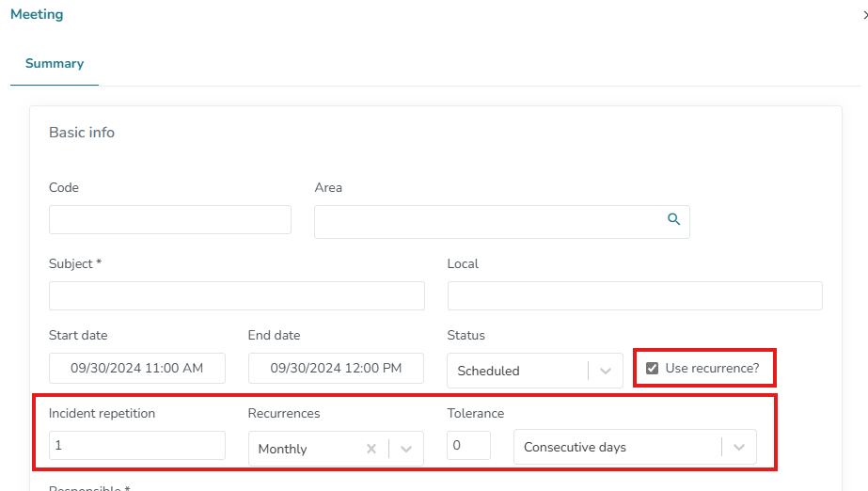
Task: Select the Scheduled status value
Action: (489, 371)
